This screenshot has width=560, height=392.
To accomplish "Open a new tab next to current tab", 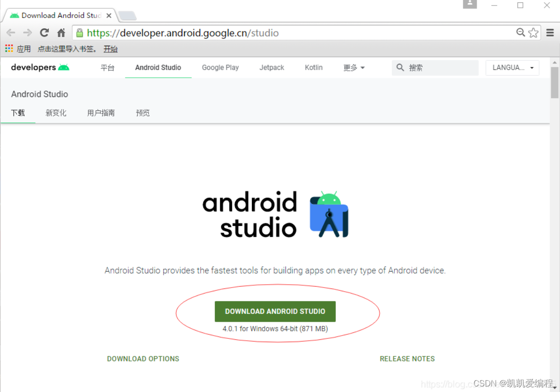I will pyautogui.click(x=127, y=16).
